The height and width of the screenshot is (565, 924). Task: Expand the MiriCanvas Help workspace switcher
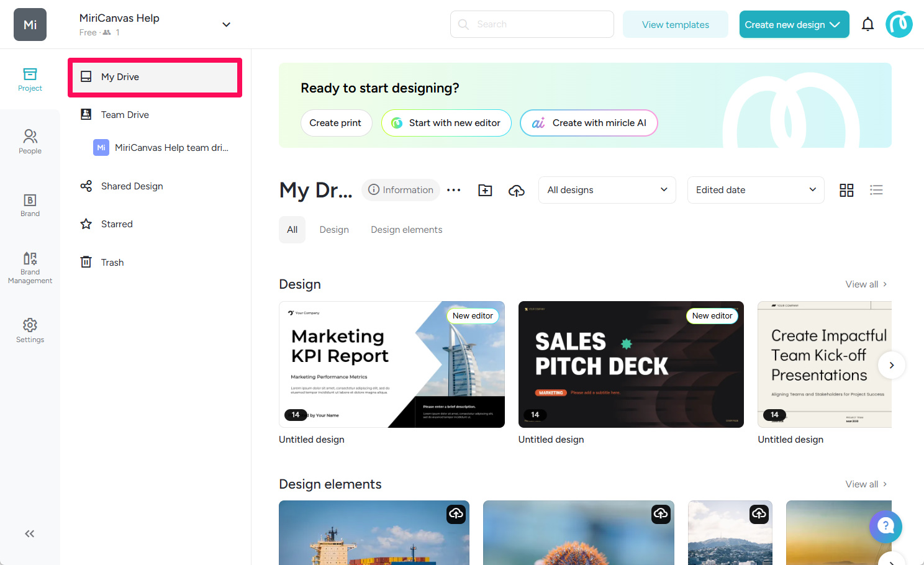pos(226,25)
